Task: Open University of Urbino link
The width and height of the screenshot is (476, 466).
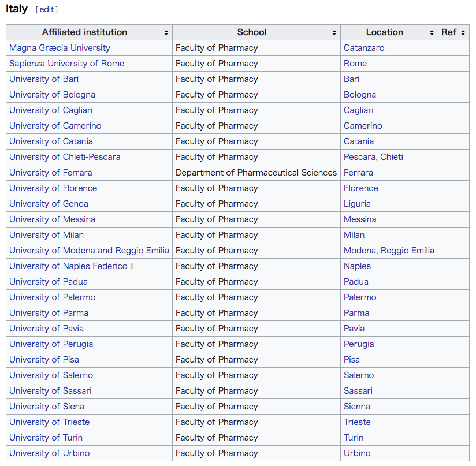Action: [50, 453]
